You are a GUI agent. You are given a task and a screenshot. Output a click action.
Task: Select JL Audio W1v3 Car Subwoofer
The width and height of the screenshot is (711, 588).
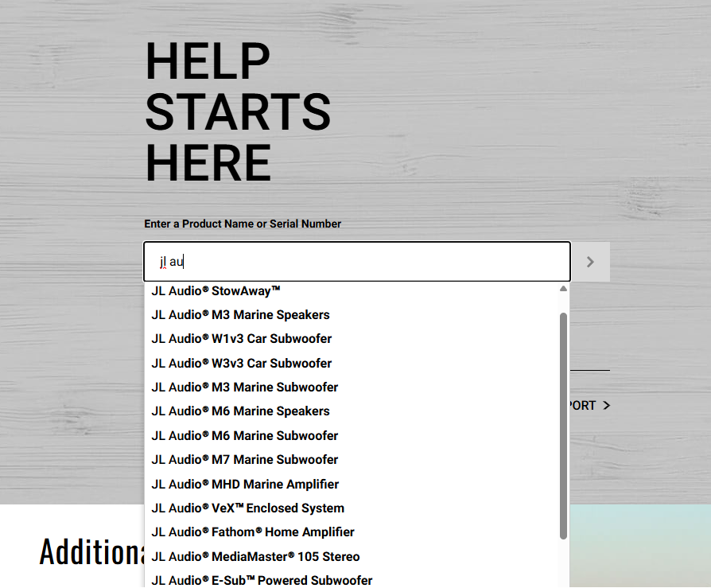click(x=241, y=339)
